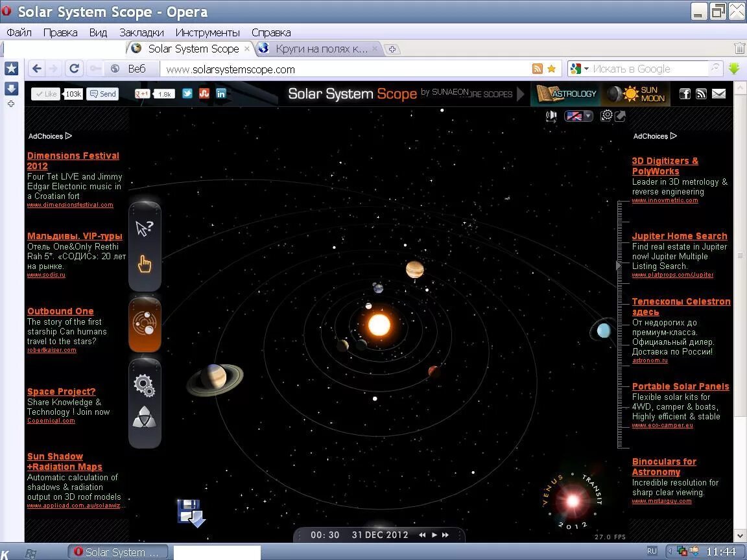Click the StumbleUpon share icon
This screenshot has width=747, height=560.
(x=204, y=93)
